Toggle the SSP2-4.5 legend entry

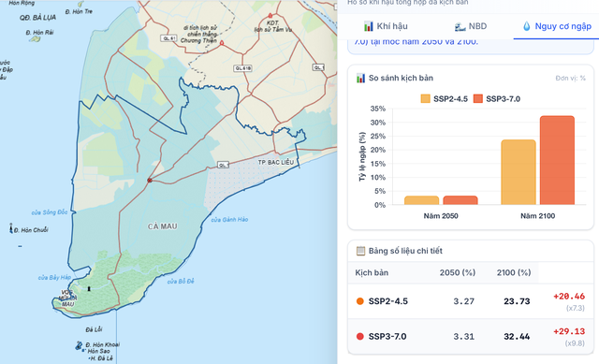click(x=444, y=99)
